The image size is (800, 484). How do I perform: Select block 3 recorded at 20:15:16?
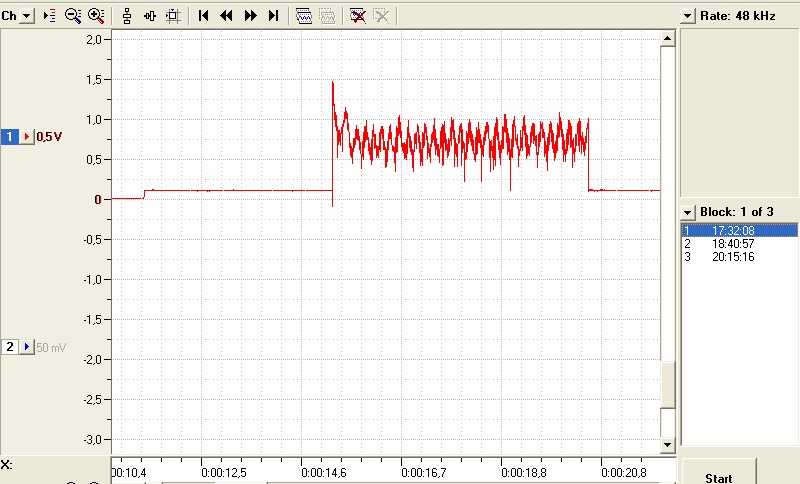[739, 257]
